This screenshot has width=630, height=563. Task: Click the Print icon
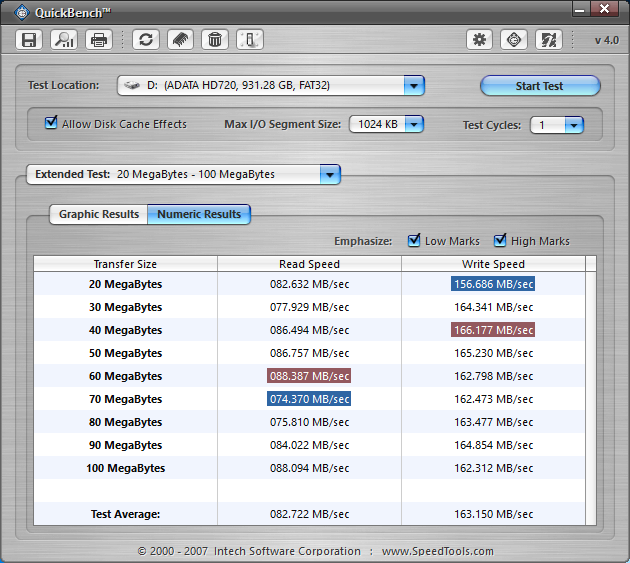[x=98, y=40]
